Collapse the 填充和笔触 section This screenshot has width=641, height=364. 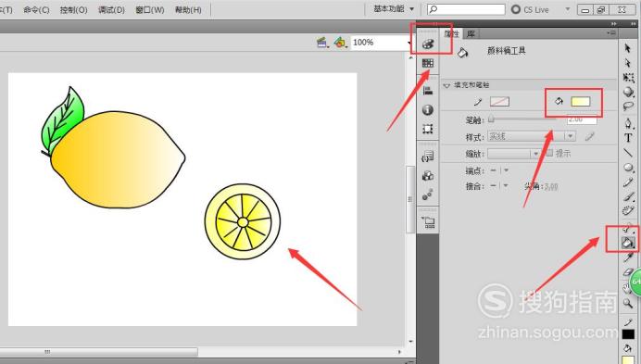click(446, 85)
